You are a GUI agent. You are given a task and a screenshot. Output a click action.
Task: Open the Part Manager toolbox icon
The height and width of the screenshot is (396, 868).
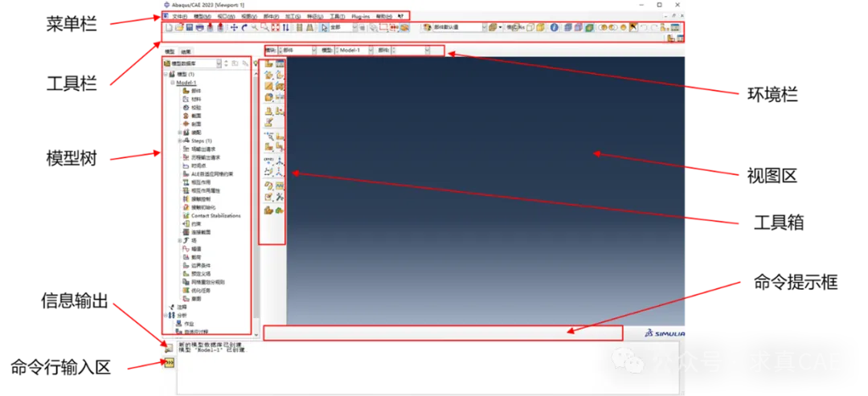[280, 63]
